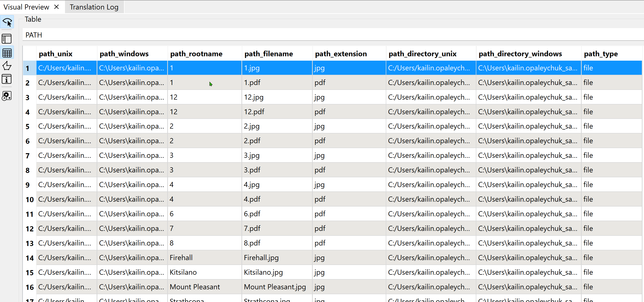This screenshot has height=302, width=644.
Task: Click the Firehall rootname cell
Action: 205,257
